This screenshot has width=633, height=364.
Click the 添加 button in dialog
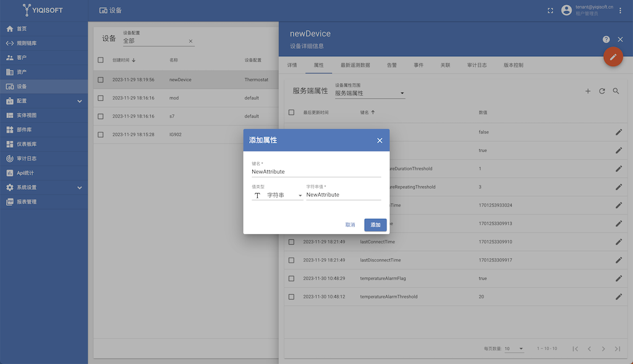pyautogui.click(x=375, y=225)
